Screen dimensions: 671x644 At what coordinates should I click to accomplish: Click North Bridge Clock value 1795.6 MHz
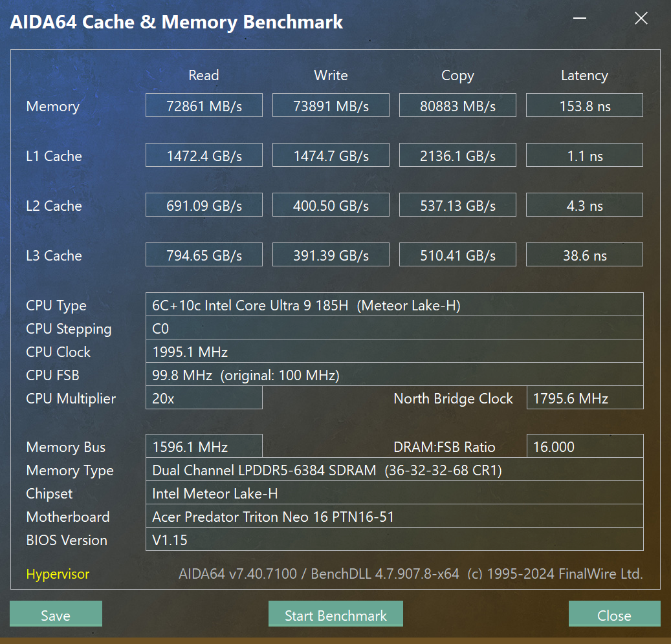click(585, 398)
